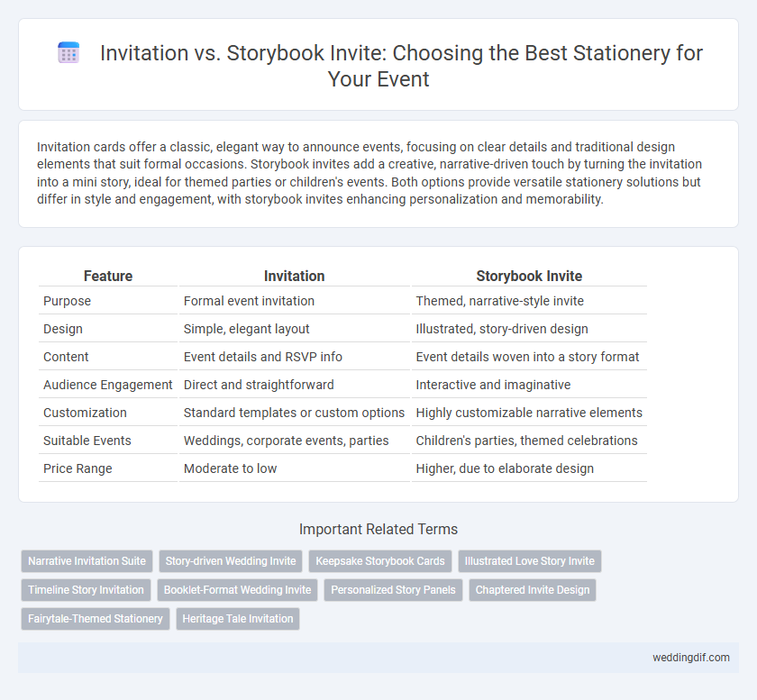
Task: Open the Illustrated Love Story Invite tag
Action: pyautogui.click(x=530, y=561)
